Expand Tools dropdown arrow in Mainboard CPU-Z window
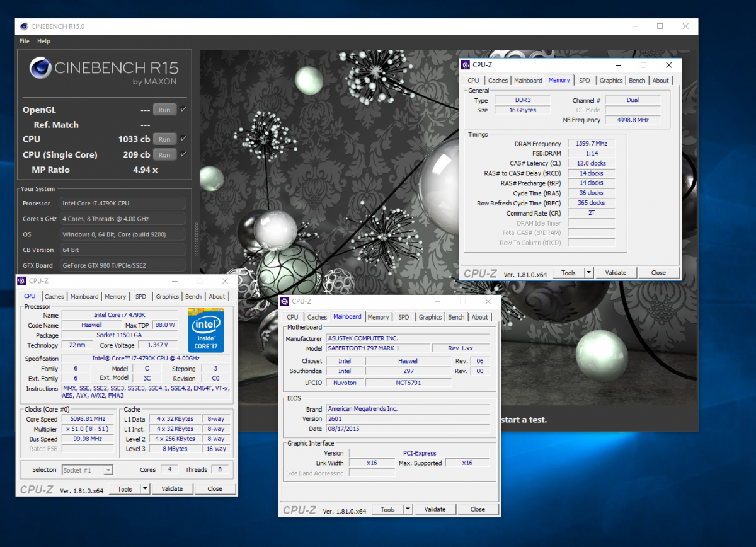Screen dimensions: 756x547 [408, 509]
